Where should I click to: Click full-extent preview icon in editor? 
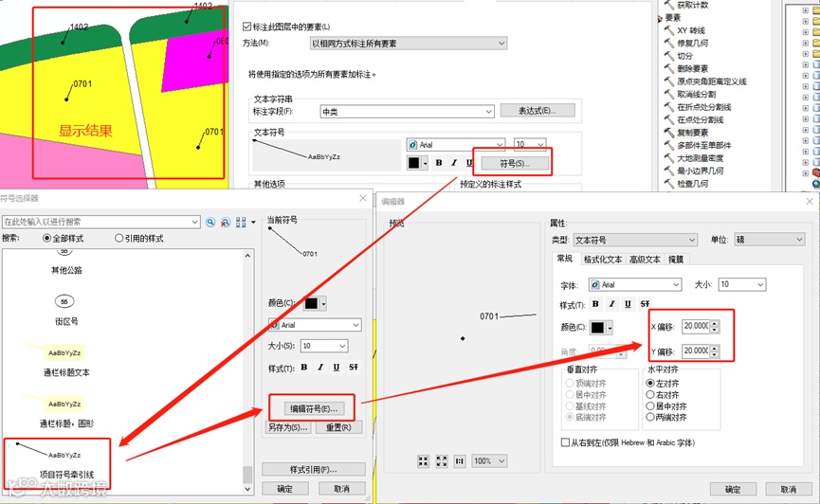[x=442, y=461]
